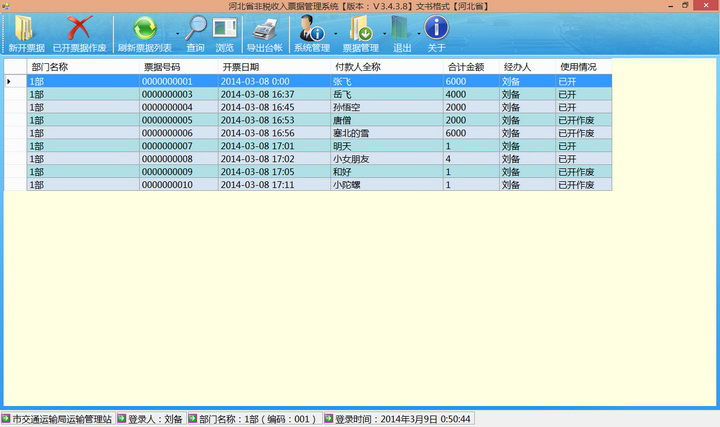
Task: Click row header of 0000000005 row
Action: click(15, 120)
